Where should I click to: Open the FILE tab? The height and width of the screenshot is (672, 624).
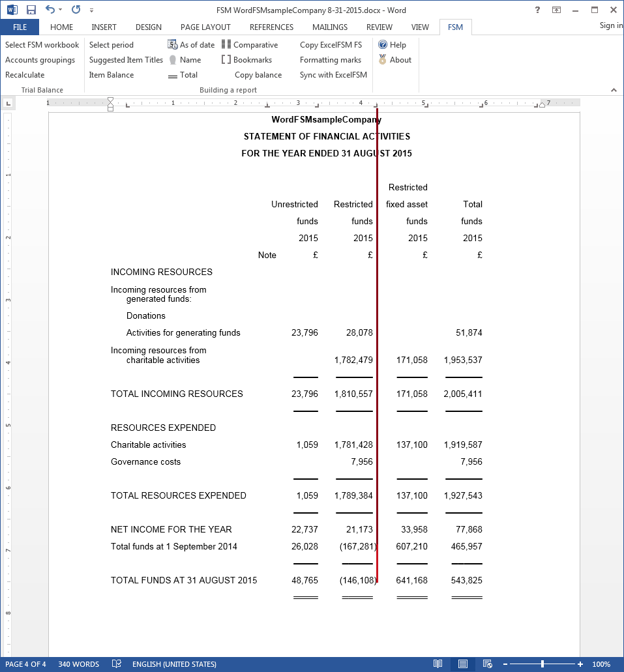[20, 27]
